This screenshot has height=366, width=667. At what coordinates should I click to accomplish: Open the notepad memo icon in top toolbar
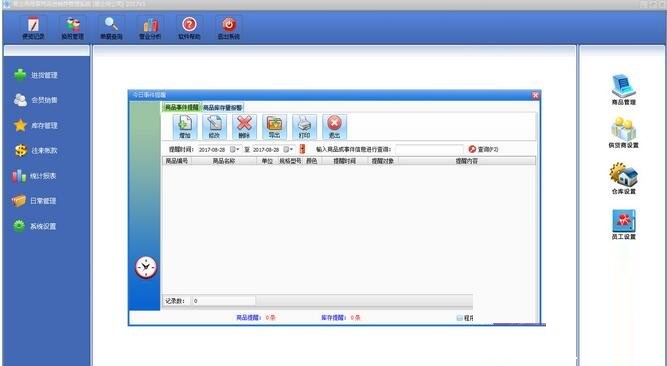point(33,28)
